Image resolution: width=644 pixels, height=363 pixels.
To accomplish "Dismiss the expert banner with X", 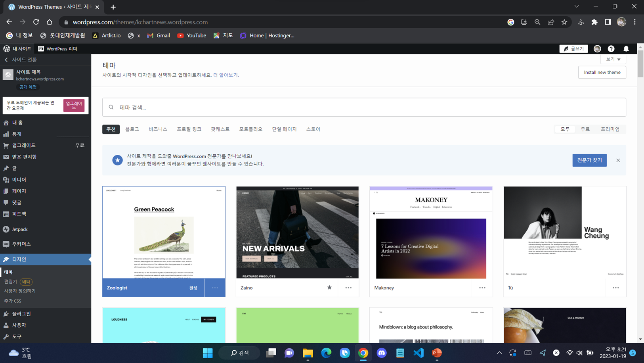I will click(618, 160).
